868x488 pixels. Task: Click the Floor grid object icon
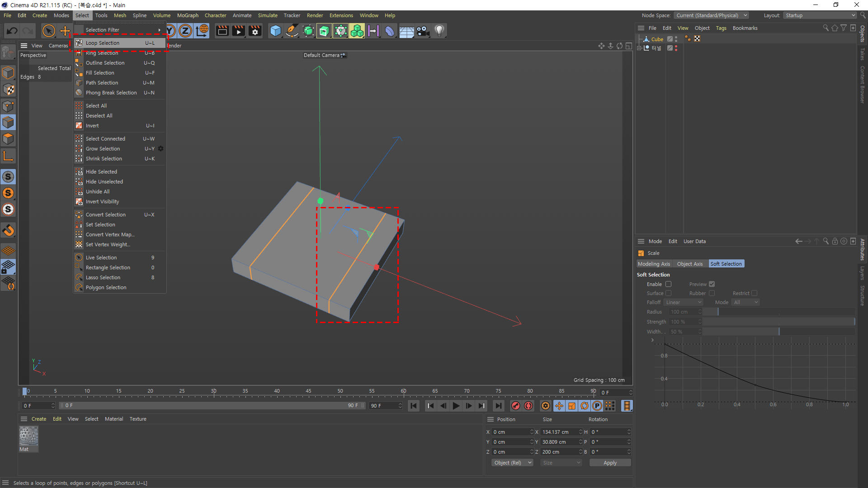(x=406, y=31)
